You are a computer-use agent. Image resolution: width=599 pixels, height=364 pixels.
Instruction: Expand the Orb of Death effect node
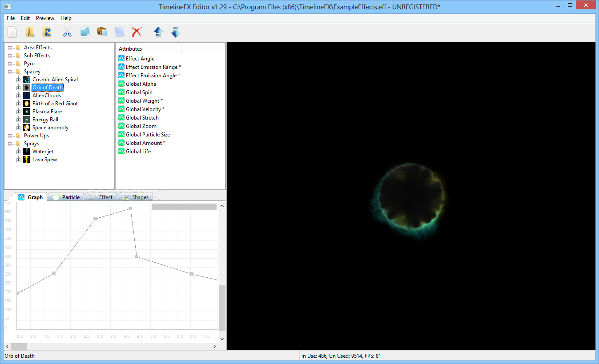pos(19,88)
